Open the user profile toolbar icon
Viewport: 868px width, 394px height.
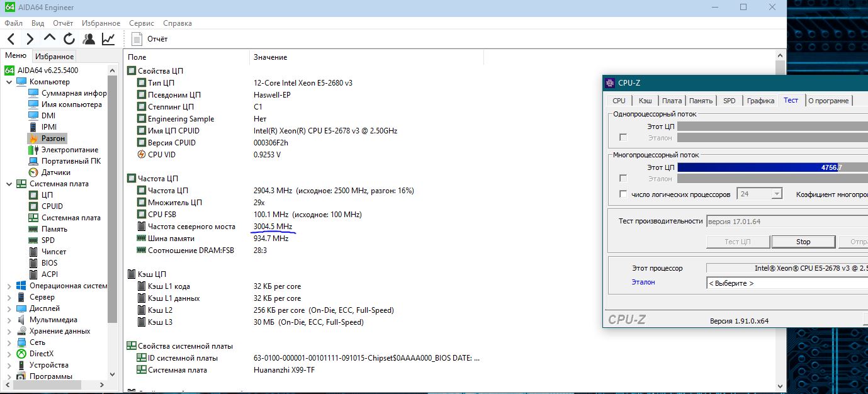89,39
